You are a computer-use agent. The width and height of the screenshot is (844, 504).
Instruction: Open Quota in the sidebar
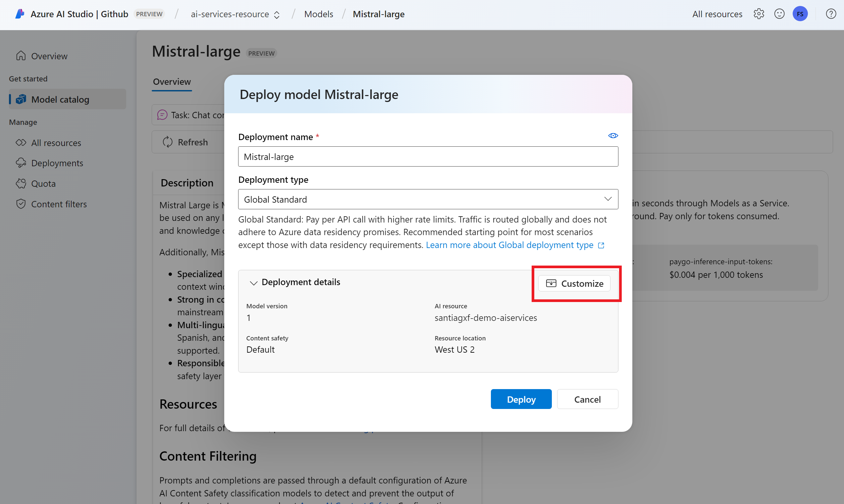43,184
